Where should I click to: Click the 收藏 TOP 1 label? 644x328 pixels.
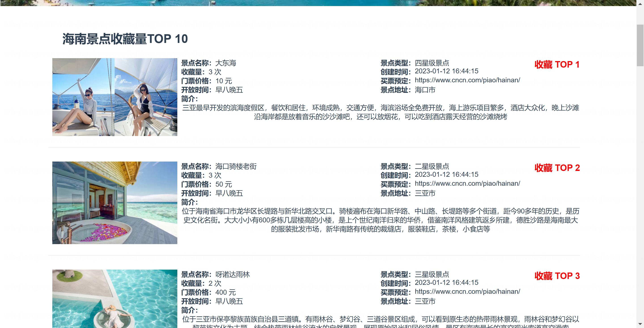click(x=557, y=65)
